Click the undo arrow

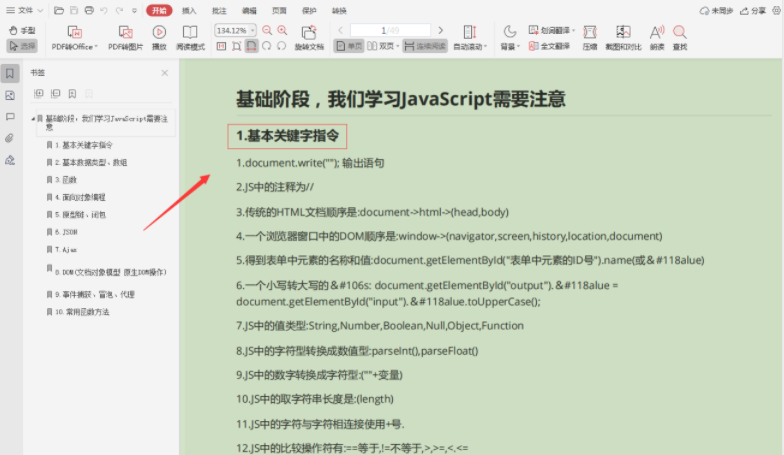point(104,10)
